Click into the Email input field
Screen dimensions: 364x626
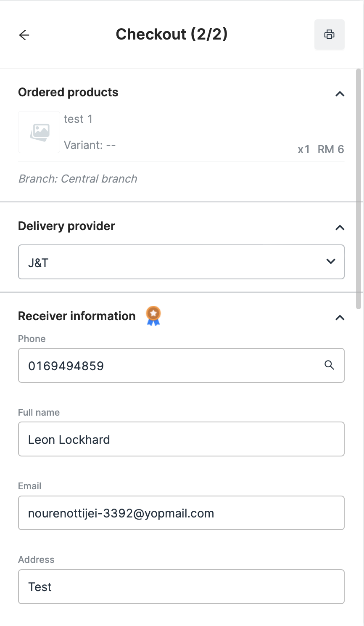pyautogui.click(x=181, y=513)
